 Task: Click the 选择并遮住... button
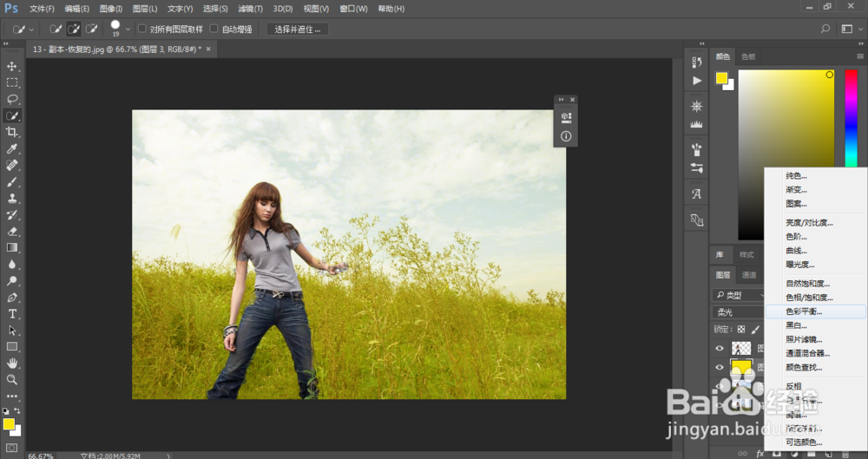coord(298,30)
